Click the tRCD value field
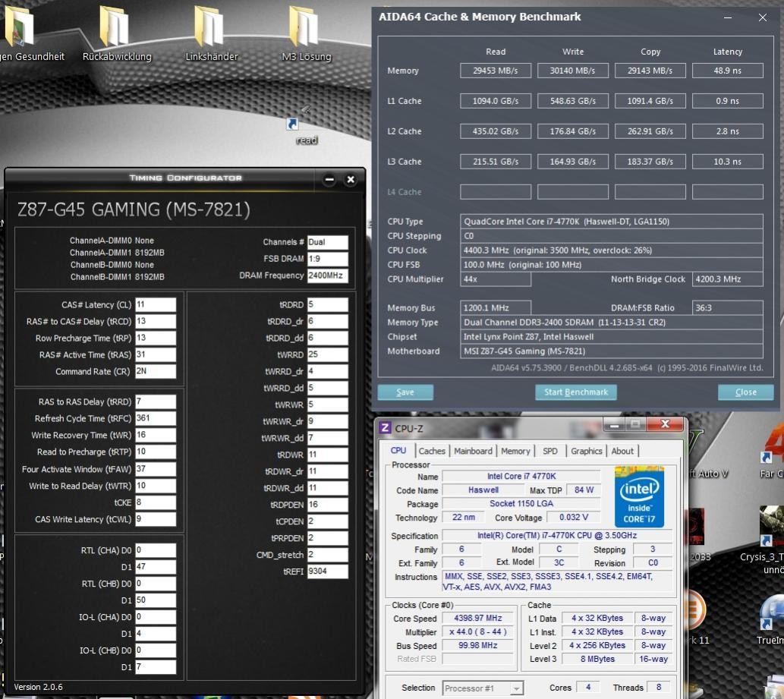Image resolution: width=784 pixels, height=699 pixels. pyautogui.click(x=156, y=321)
